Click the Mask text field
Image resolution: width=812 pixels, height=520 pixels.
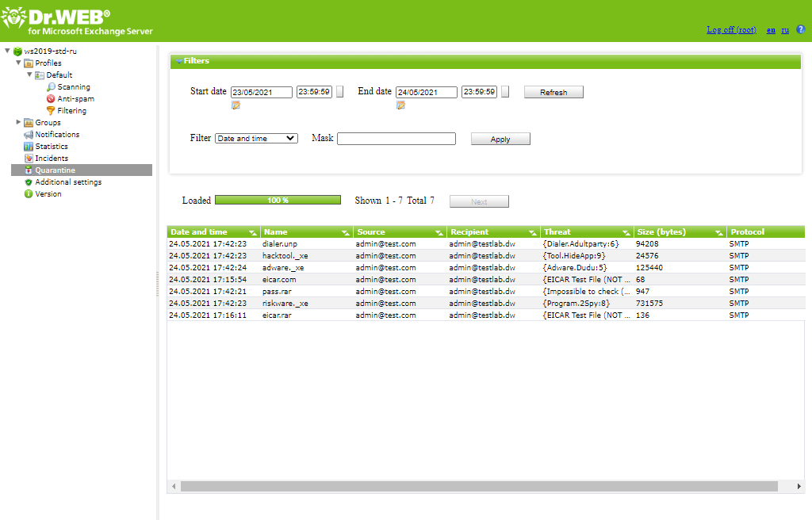(x=396, y=138)
